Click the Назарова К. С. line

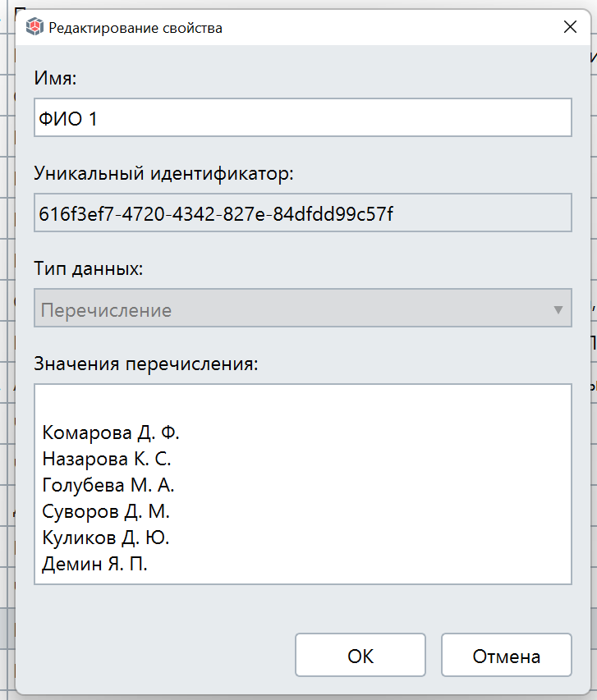click(x=107, y=459)
